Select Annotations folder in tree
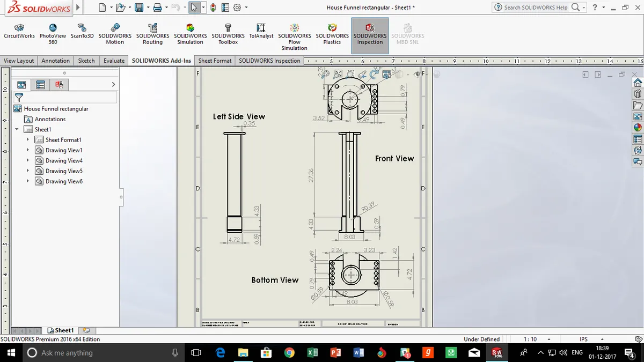 pyautogui.click(x=50, y=119)
